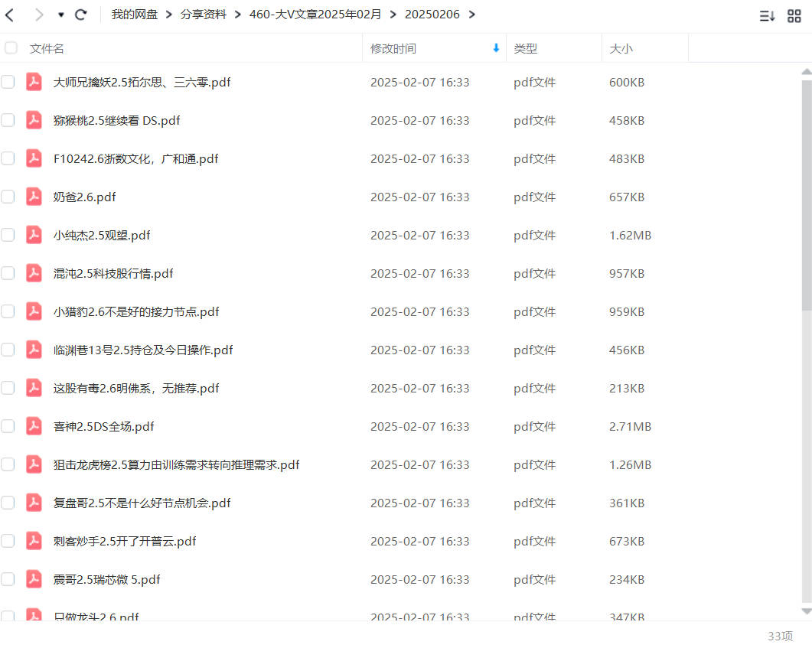Navigate to 分享资料 in breadcrumb

203,15
